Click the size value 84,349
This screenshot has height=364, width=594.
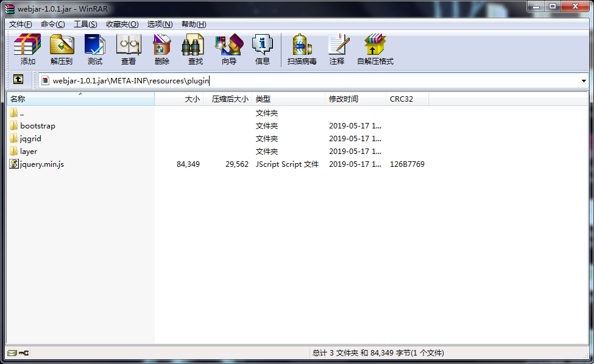(188, 164)
